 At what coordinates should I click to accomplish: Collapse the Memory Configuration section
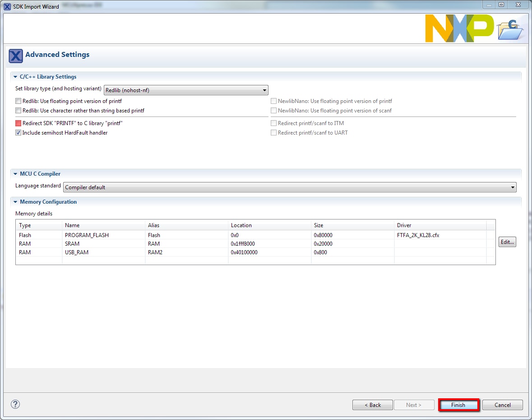click(15, 202)
